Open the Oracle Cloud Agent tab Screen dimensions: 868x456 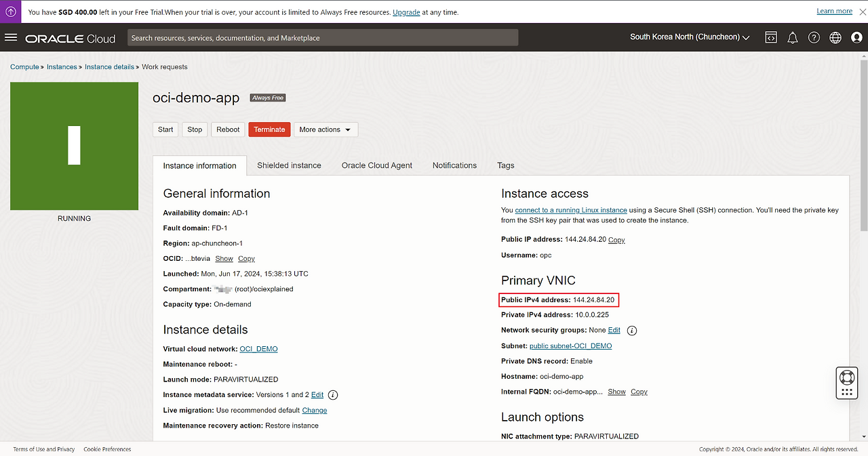click(x=376, y=165)
